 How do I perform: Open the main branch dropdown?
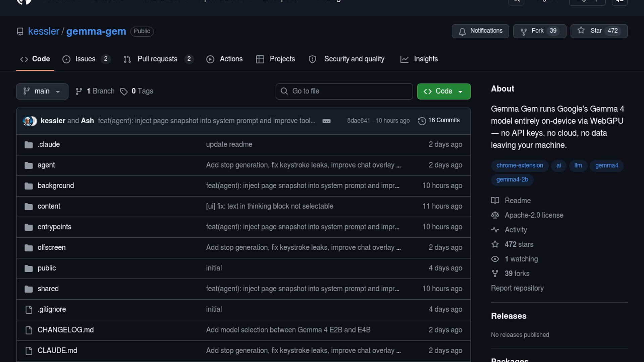click(x=42, y=91)
